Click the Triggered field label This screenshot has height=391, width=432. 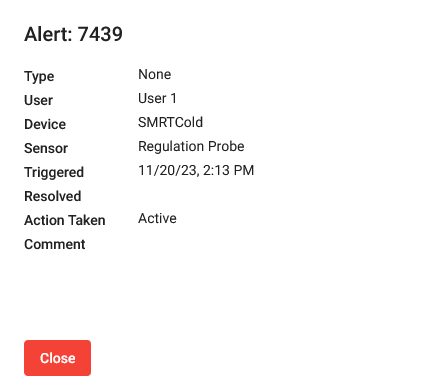[54, 173]
